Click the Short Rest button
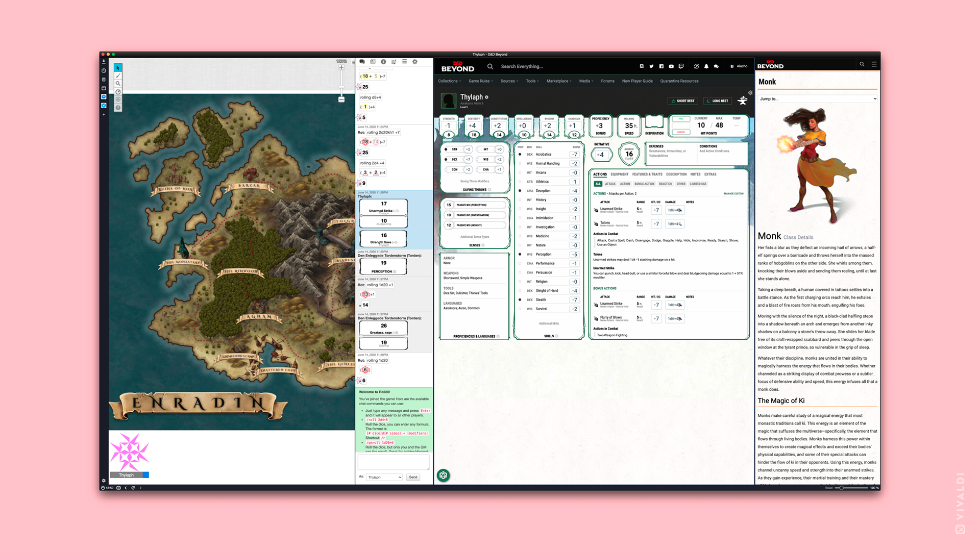This screenshot has height=551, width=980. (683, 101)
